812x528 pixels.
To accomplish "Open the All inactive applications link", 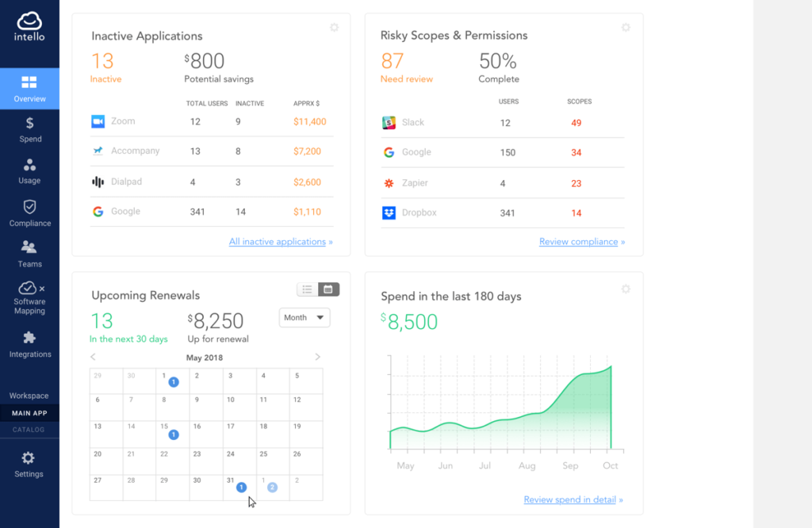I will pos(281,241).
